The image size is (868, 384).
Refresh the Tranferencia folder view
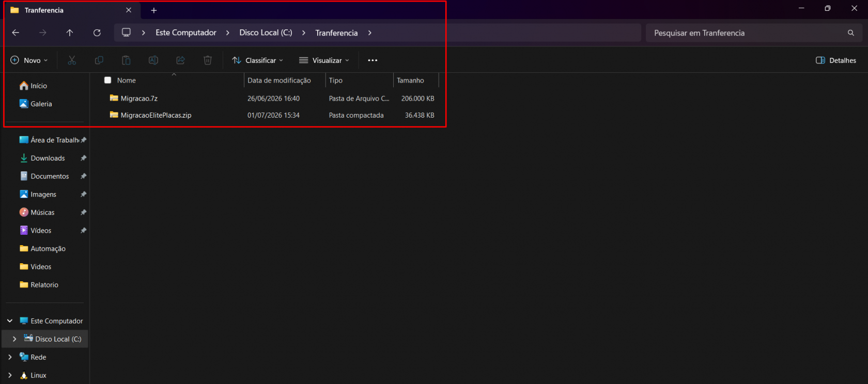[97, 33]
